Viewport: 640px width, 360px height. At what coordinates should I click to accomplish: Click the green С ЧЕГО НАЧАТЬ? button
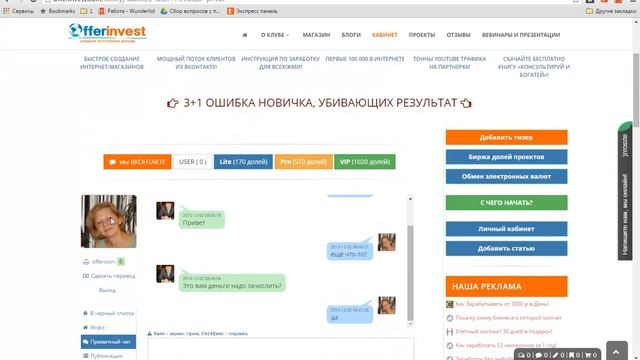(x=507, y=202)
